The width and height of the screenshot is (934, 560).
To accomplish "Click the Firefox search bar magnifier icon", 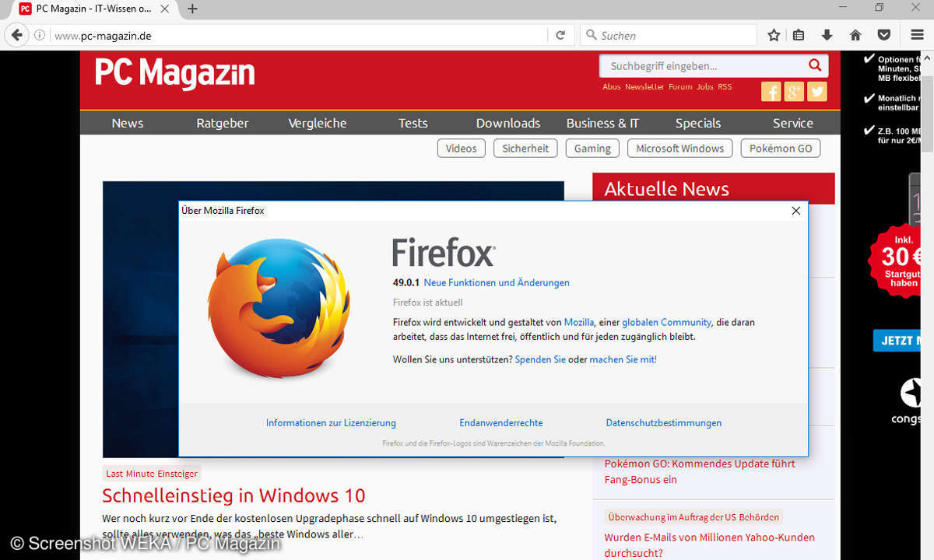I will tap(592, 35).
